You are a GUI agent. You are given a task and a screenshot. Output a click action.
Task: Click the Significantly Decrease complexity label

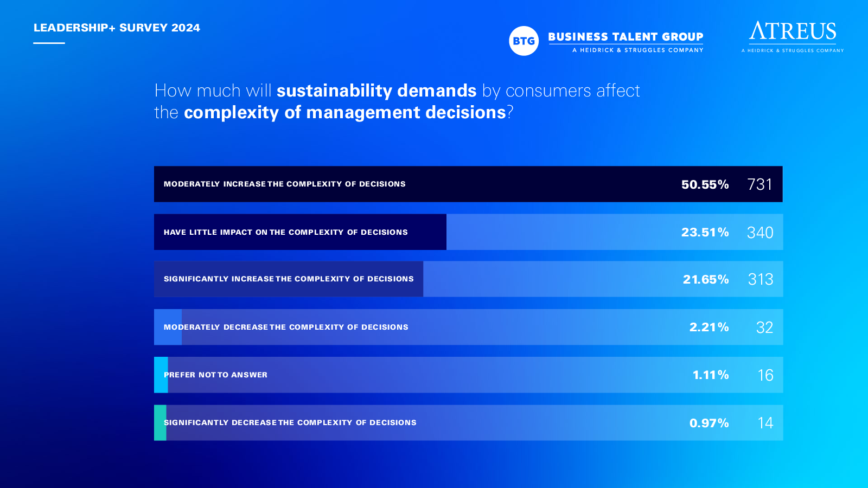coord(290,422)
